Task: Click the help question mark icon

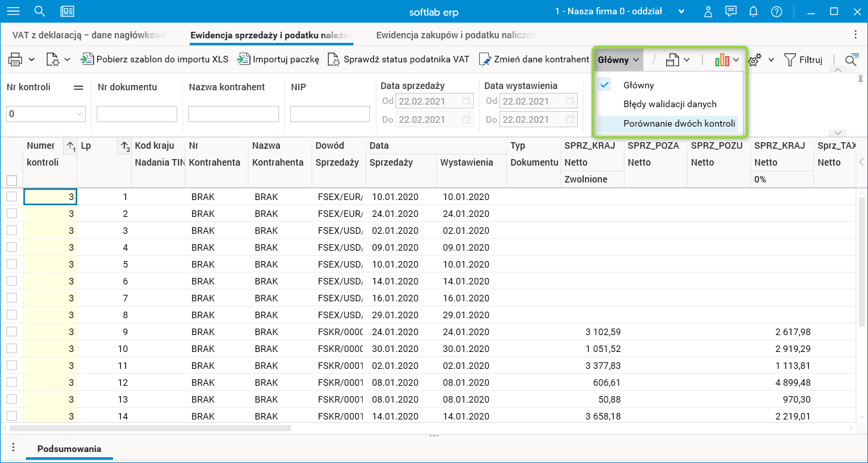Action: coord(776,11)
